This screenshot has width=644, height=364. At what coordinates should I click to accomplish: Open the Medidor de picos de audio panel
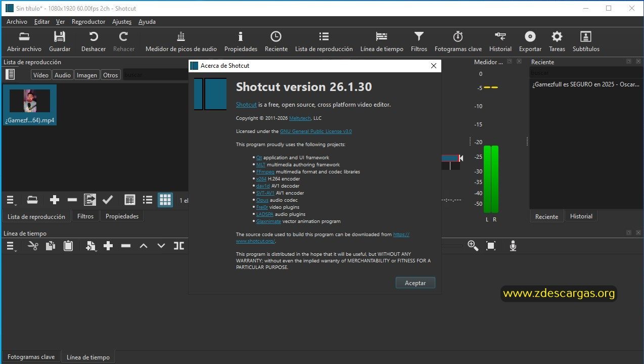point(181,41)
